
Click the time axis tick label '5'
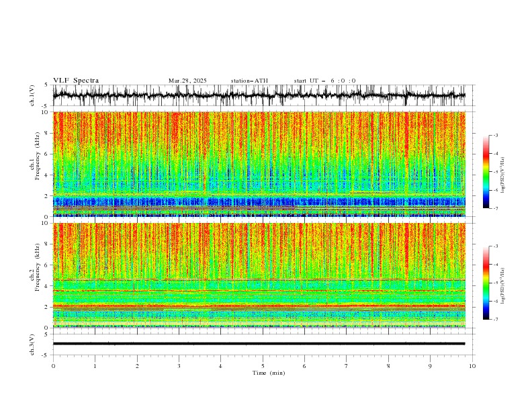(263, 366)
